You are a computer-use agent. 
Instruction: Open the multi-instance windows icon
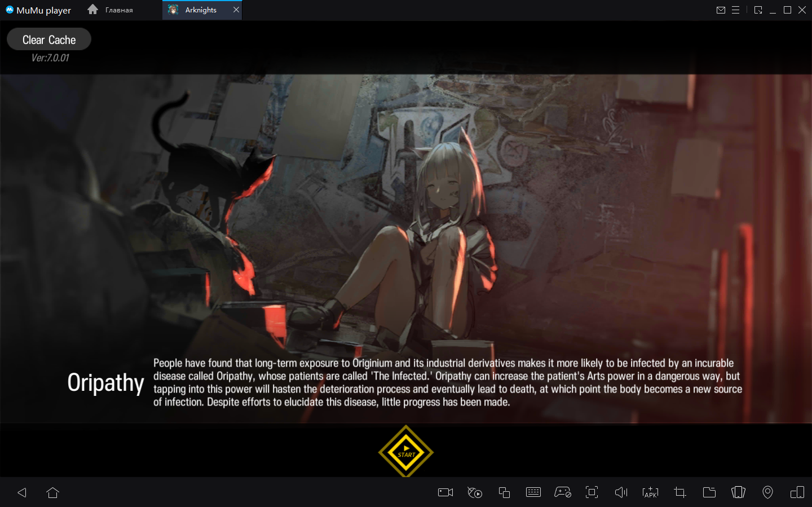tap(504, 492)
